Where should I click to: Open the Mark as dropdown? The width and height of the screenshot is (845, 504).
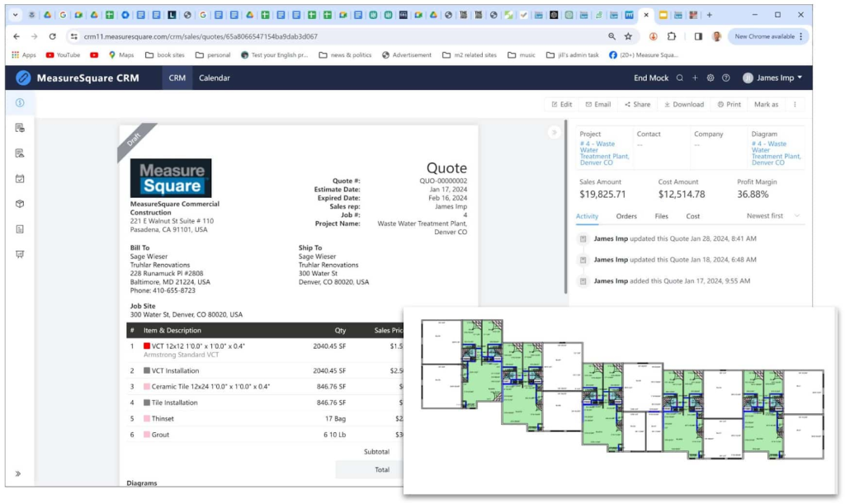pyautogui.click(x=766, y=105)
